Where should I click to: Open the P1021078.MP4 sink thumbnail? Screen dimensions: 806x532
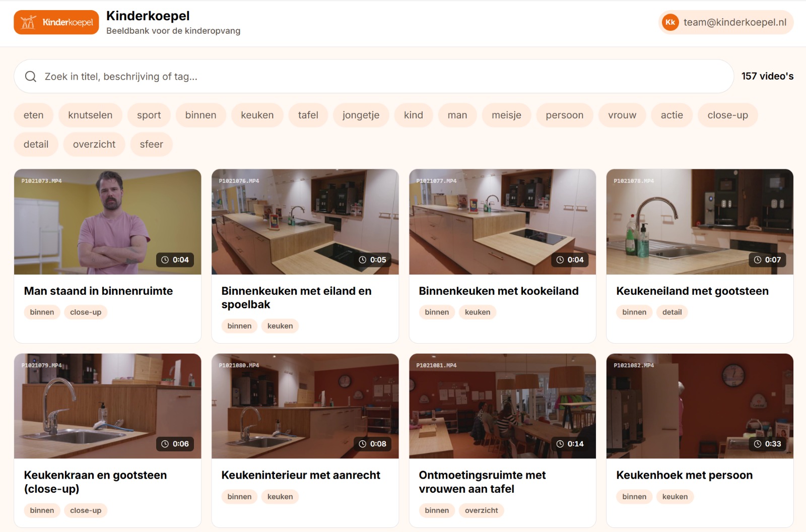click(x=700, y=222)
